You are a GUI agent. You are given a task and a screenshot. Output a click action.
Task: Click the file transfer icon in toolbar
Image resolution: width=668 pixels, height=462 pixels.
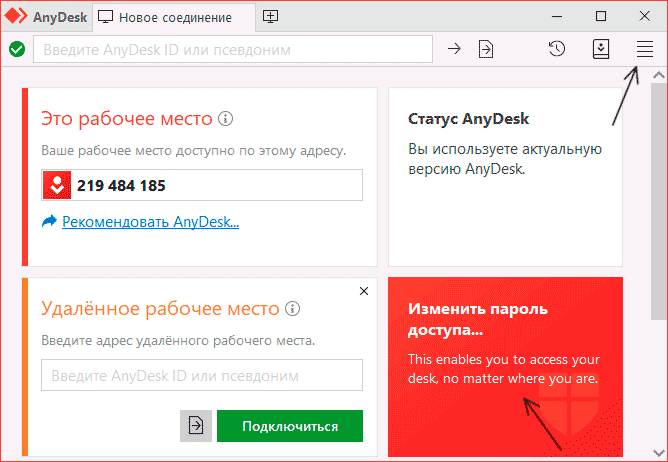[x=486, y=49]
